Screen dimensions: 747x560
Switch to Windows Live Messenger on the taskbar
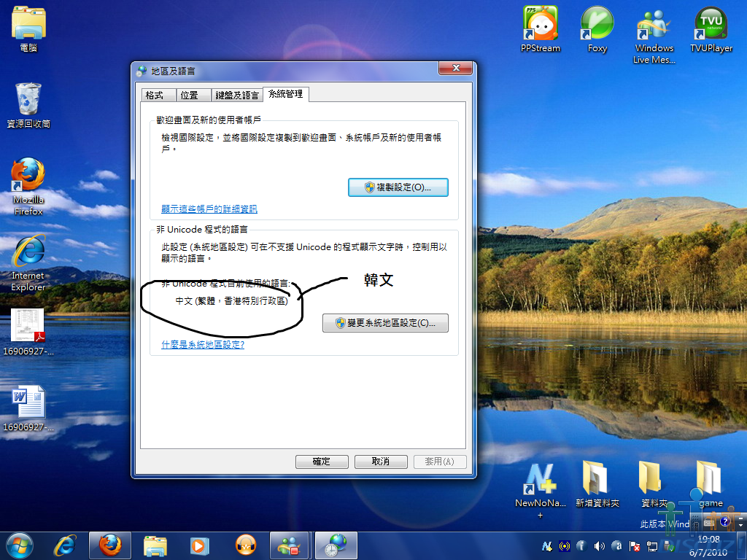tap(289, 545)
